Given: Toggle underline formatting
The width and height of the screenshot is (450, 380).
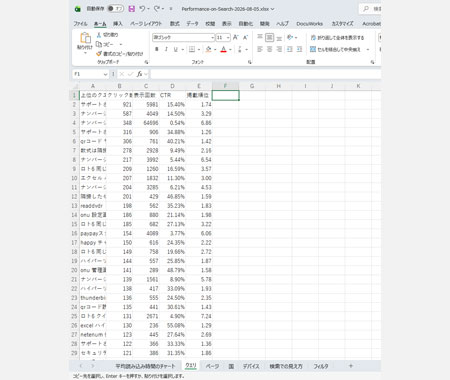Looking at the screenshot, I should pos(175,49).
